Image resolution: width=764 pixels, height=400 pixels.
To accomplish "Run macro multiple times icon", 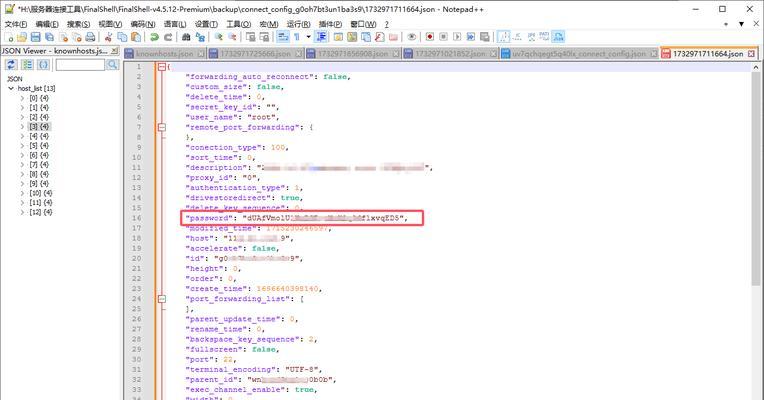I will (x=471, y=37).
